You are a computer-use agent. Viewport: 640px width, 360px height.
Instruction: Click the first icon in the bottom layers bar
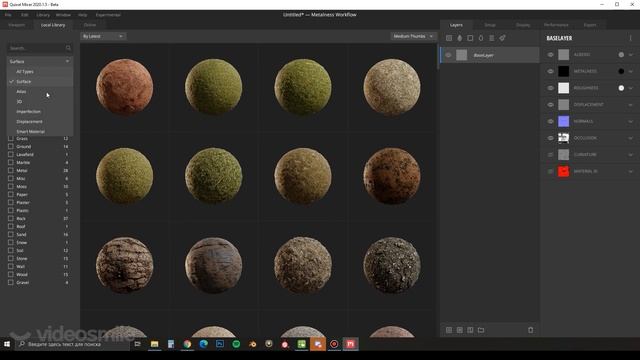coord(449,330)
